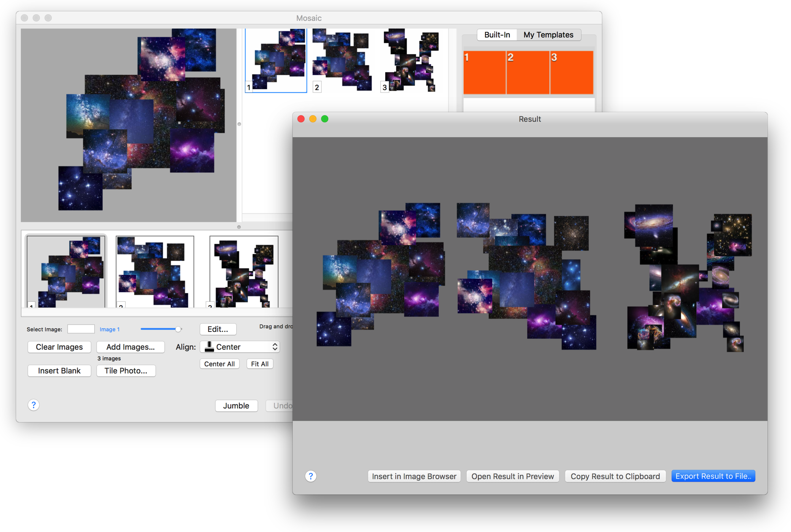791x532 pixels.
Task: Click Tile Photo... button
Action: pyautogui.click(x=126, y=370)
